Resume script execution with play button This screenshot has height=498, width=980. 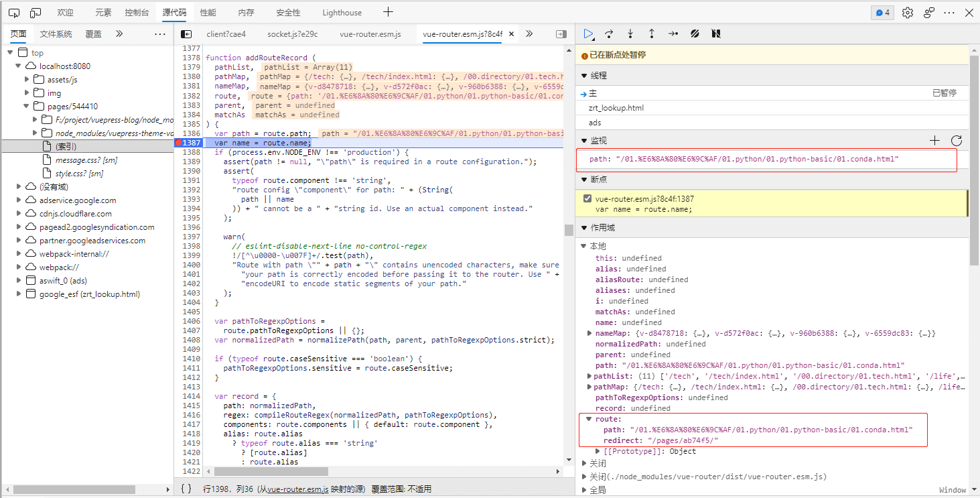[x=588, y=34]
